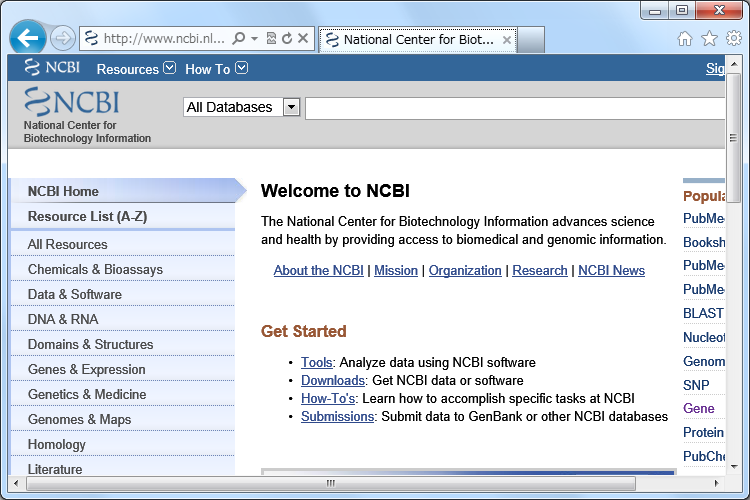Expand the How To dropdown chevron

click(x=242, y=68)
